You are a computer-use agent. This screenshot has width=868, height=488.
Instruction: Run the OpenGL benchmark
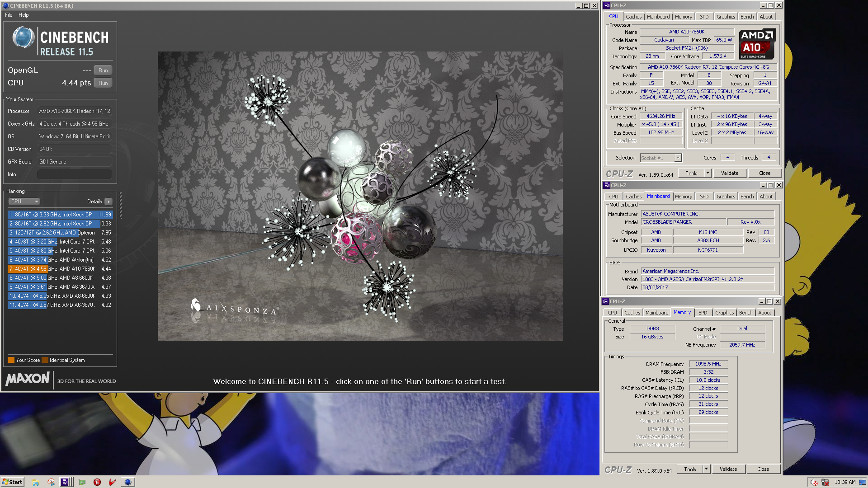[x=103, y=70]
